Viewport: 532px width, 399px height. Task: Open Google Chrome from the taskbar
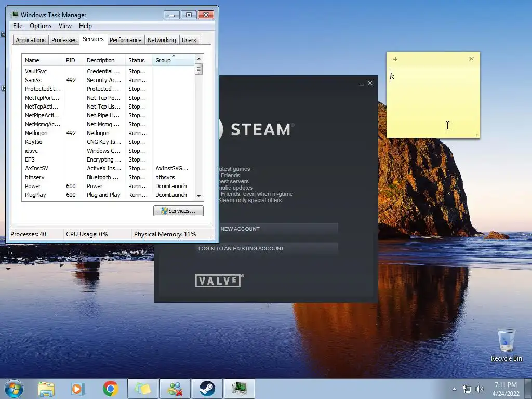pyautogui.click(x=110, y=389)
